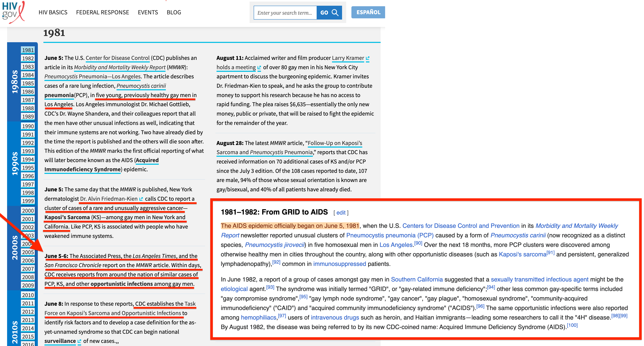
Task: Click external link icon after 'surveillance'
Action: pyautogui.click(x=79, y=341)
